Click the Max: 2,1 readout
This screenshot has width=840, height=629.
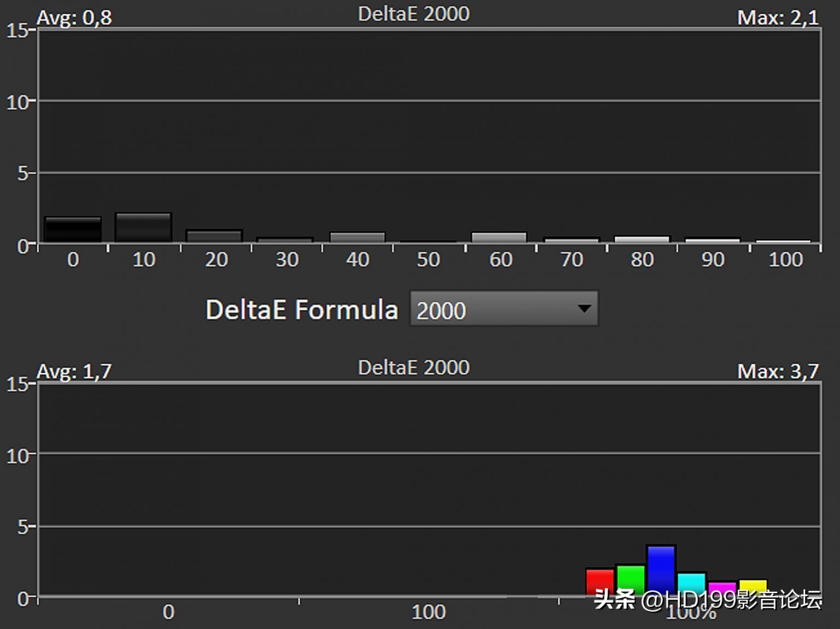tap(777, 18)
